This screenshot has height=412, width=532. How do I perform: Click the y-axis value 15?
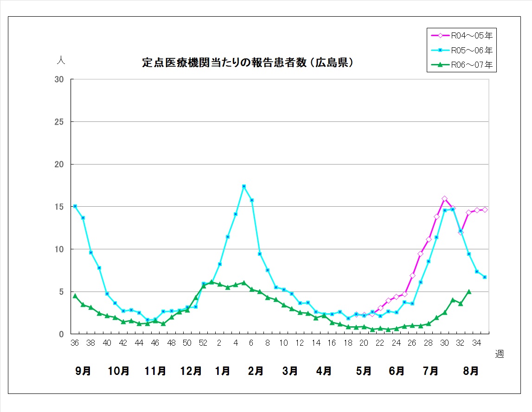point(59,207)
